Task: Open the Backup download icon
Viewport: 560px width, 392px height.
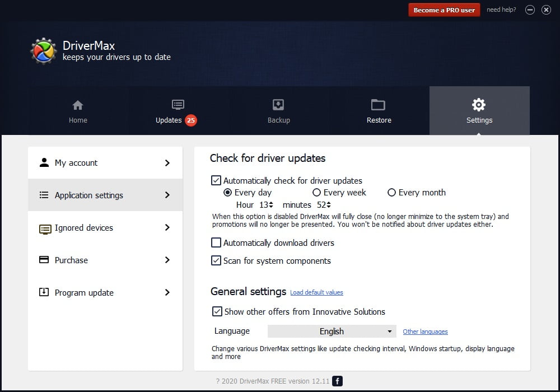Action: (x=278, y=105)
